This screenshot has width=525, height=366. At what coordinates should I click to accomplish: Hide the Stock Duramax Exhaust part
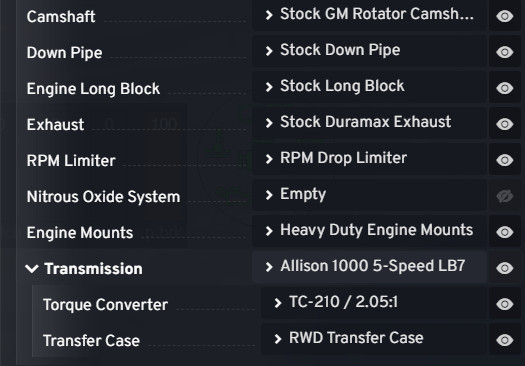click(x=505, y=124)
